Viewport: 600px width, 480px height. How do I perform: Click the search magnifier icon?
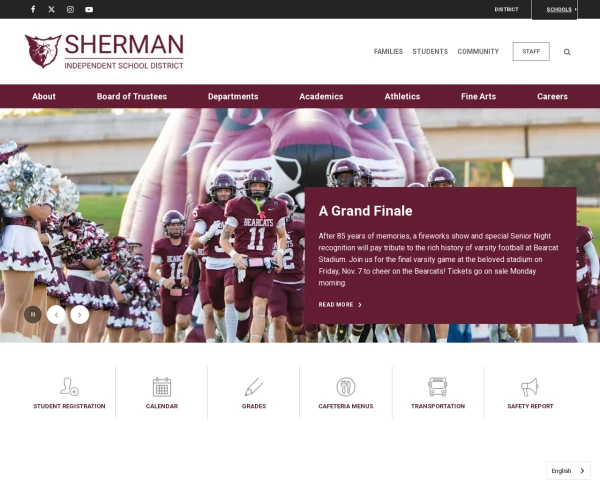click(x=567, y=52)
